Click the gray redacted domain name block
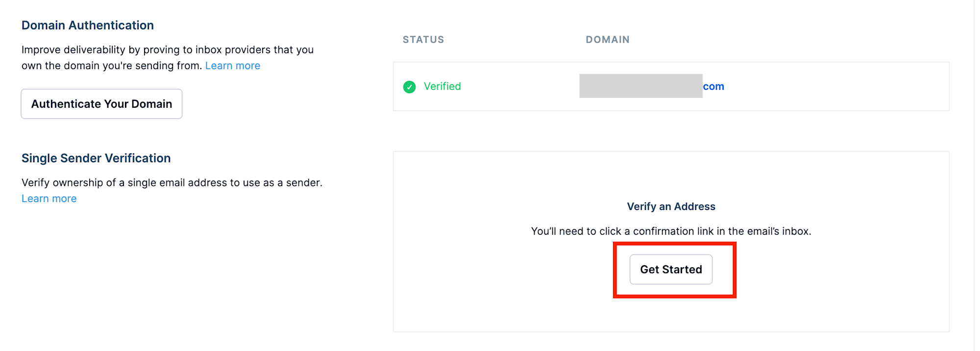Viewport: 980px width, 351px height. (x=640, y=86)
